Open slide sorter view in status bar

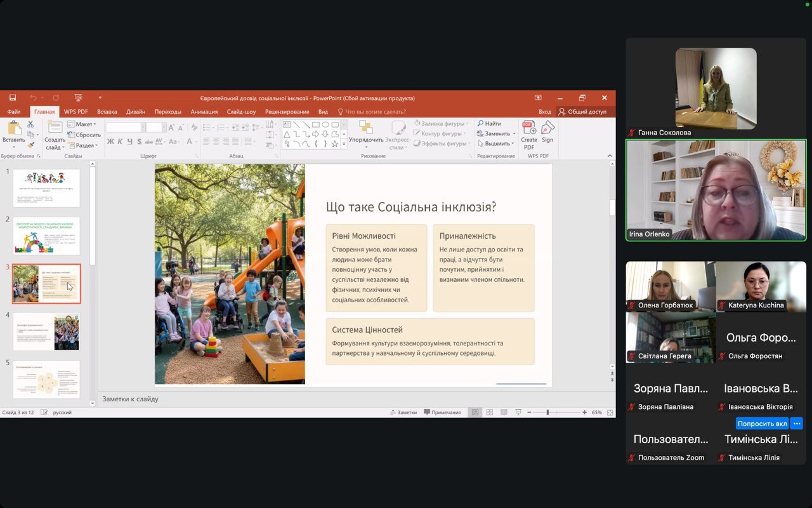click(x=489, y=412)
